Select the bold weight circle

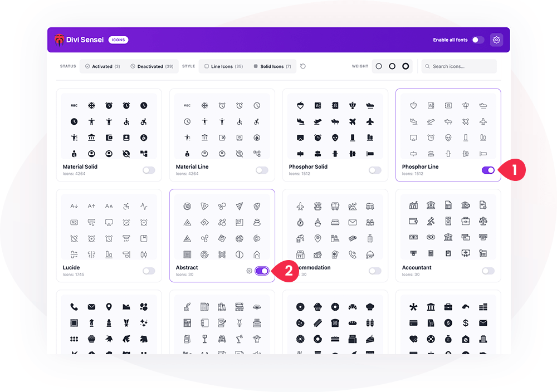pos(405,66)
